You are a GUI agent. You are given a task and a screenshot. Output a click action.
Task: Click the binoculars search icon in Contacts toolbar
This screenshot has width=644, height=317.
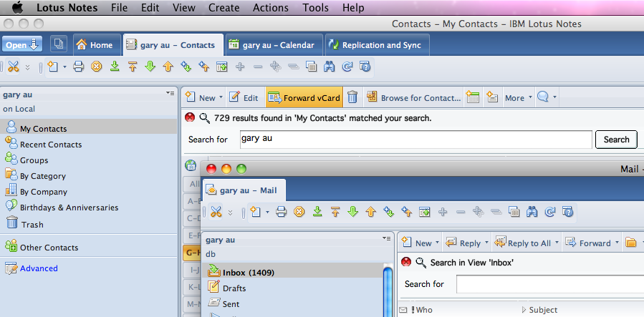(329, 67)
